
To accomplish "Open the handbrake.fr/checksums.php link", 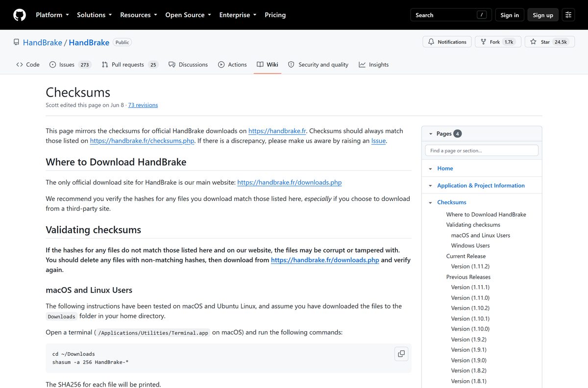I will coord(142,141).
